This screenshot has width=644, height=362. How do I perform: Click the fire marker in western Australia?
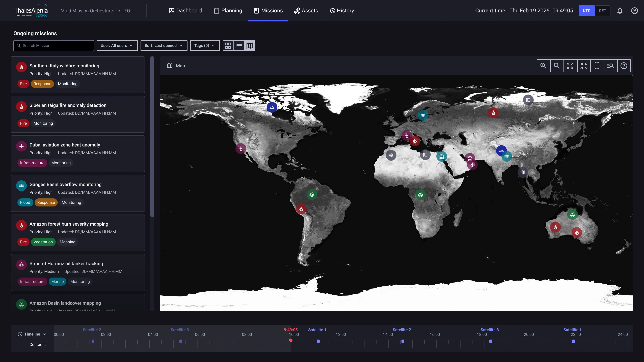point(555,227)
